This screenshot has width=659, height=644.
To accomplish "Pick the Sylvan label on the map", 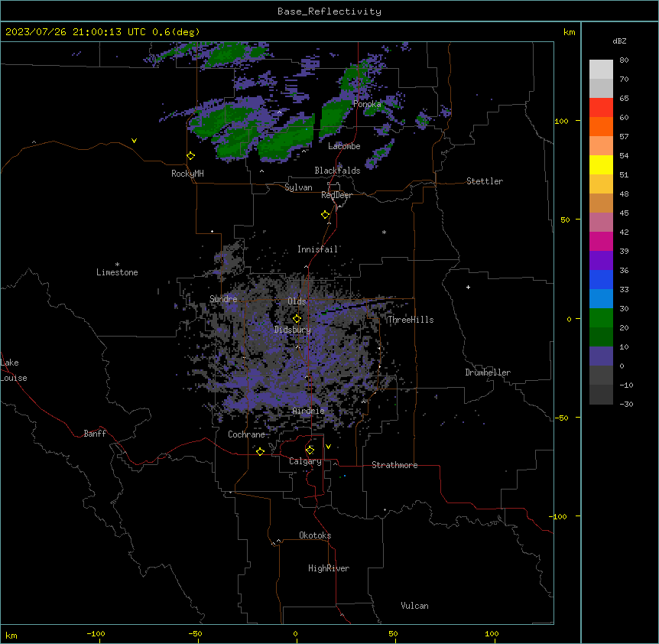I will click(298, 187).
